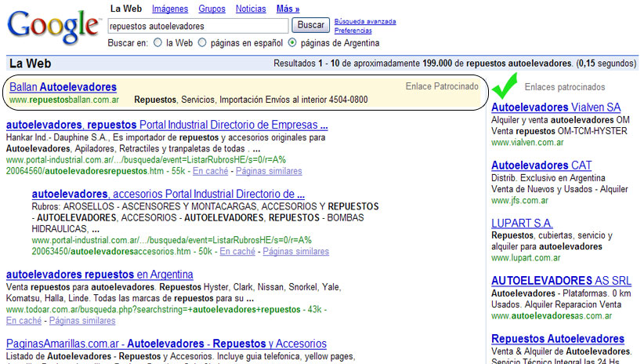Click the 'La Web' results bar heading

click(x=31, y=64)
